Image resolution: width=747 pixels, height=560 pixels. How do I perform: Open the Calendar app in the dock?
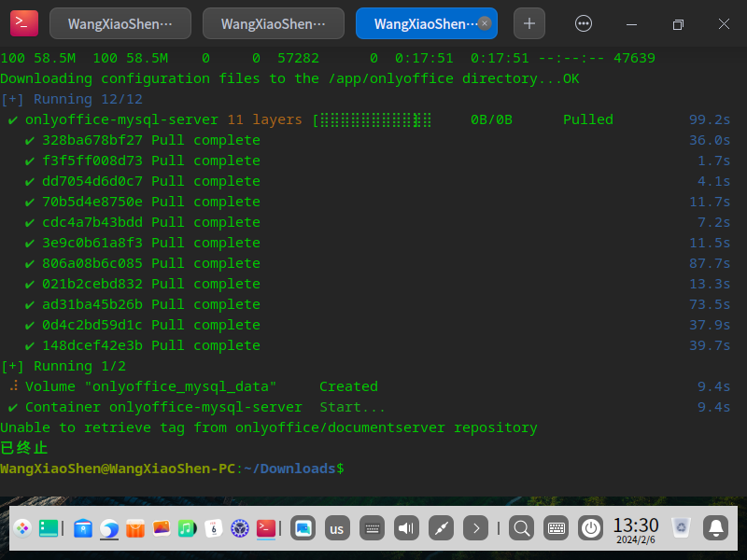coord(214,528)
